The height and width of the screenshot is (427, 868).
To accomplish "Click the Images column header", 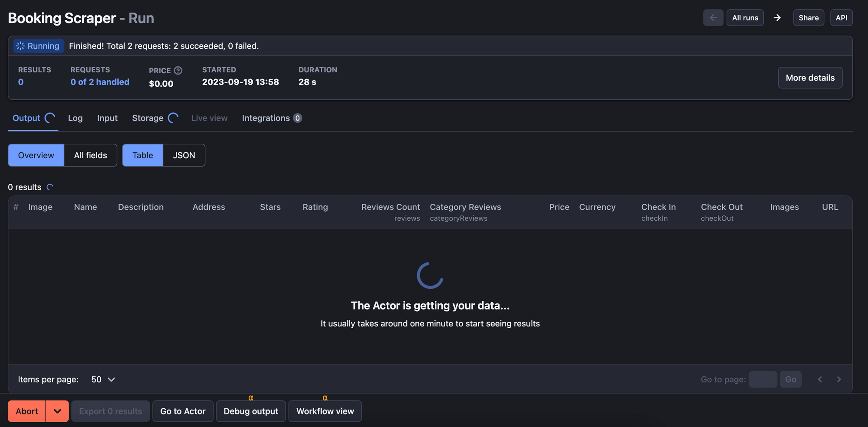I will click(784, 207).
